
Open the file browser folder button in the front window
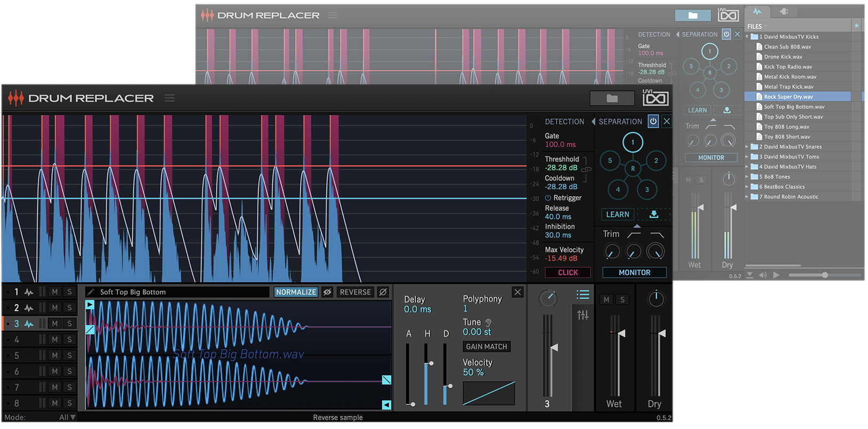[612, 98]
